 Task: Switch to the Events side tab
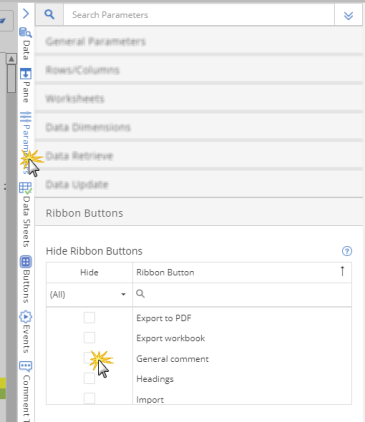tap(26, 338)
